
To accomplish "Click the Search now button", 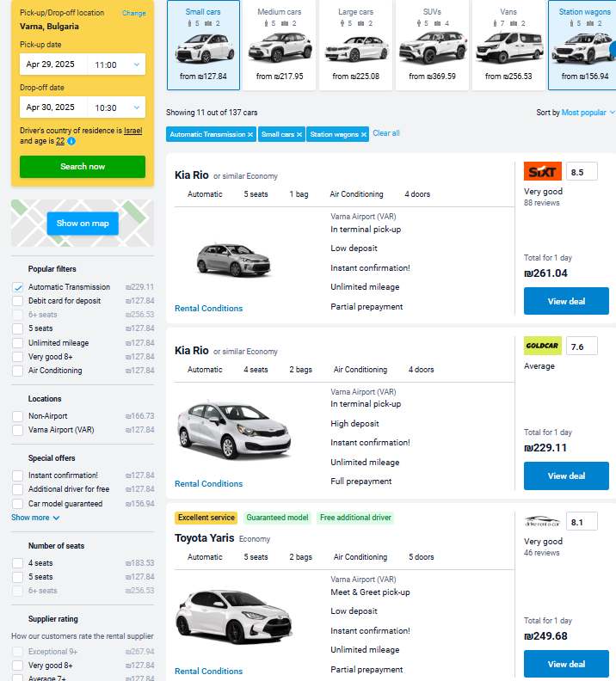I will point(83,167).
